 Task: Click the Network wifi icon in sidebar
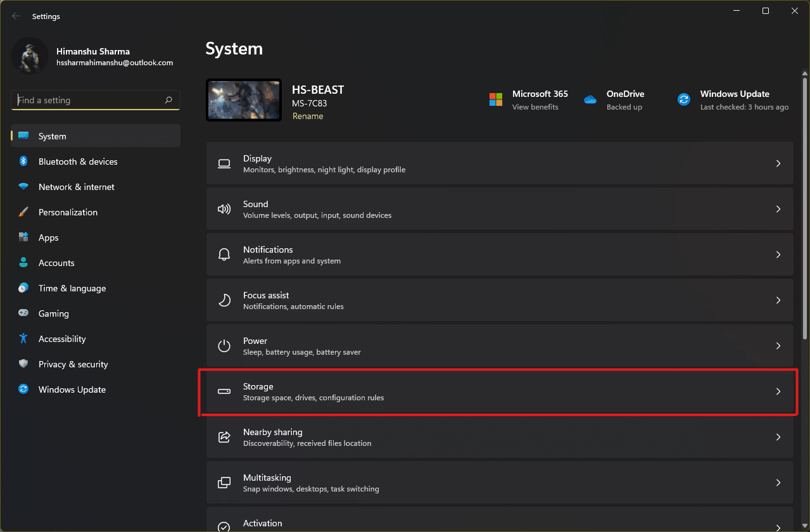pos(23,187)
